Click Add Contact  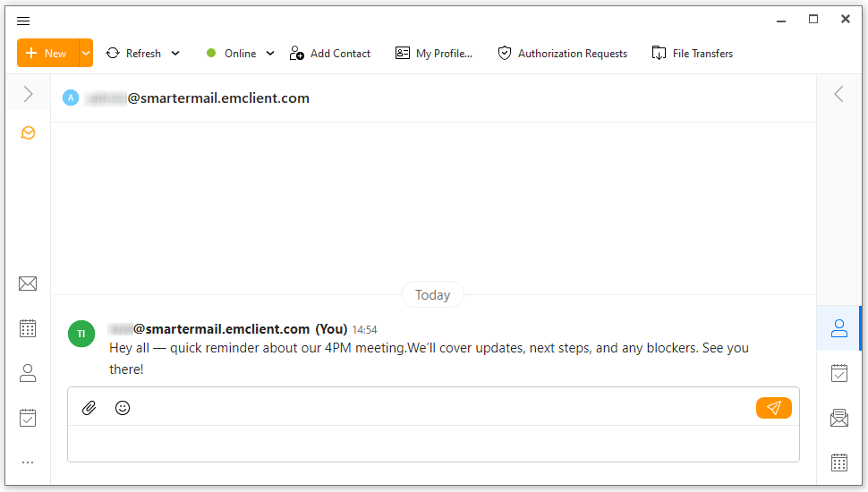pyautogui.click(x=330, y=54)
